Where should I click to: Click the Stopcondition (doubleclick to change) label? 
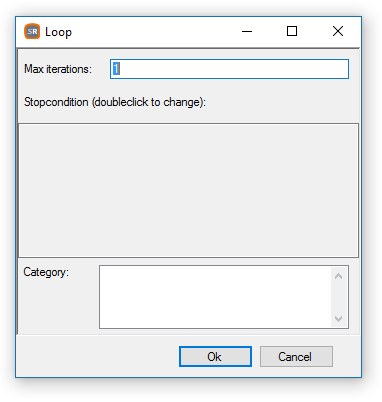click(x=115, y=102)
